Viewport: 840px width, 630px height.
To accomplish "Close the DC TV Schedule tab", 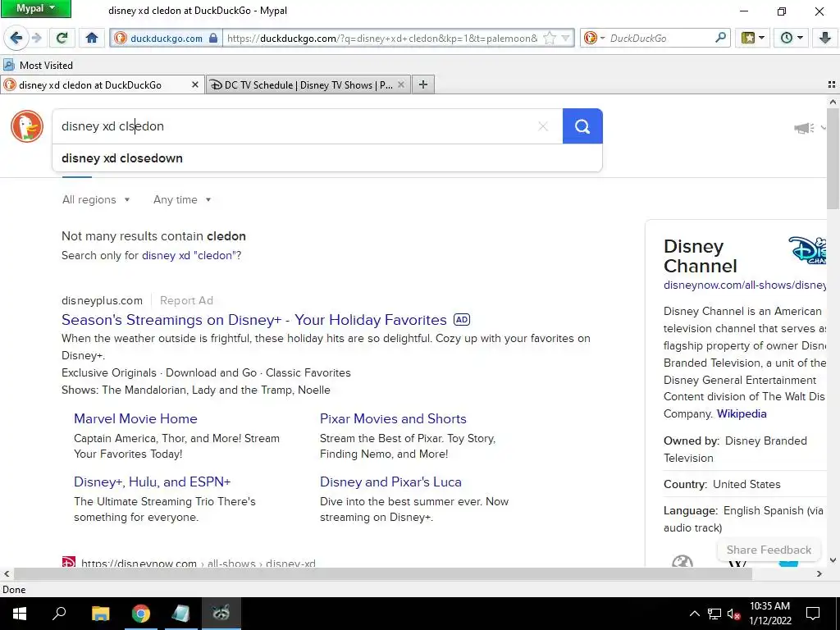I will [x=400, y=84].
